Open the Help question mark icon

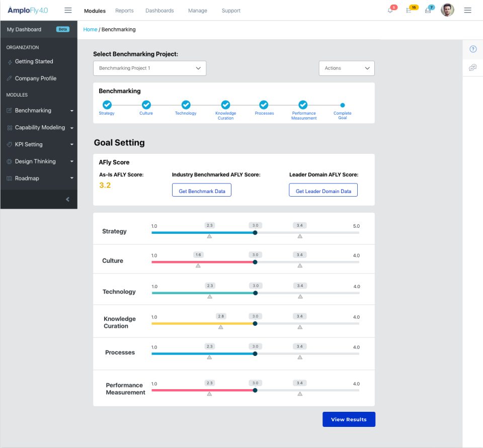pos(472,49)
